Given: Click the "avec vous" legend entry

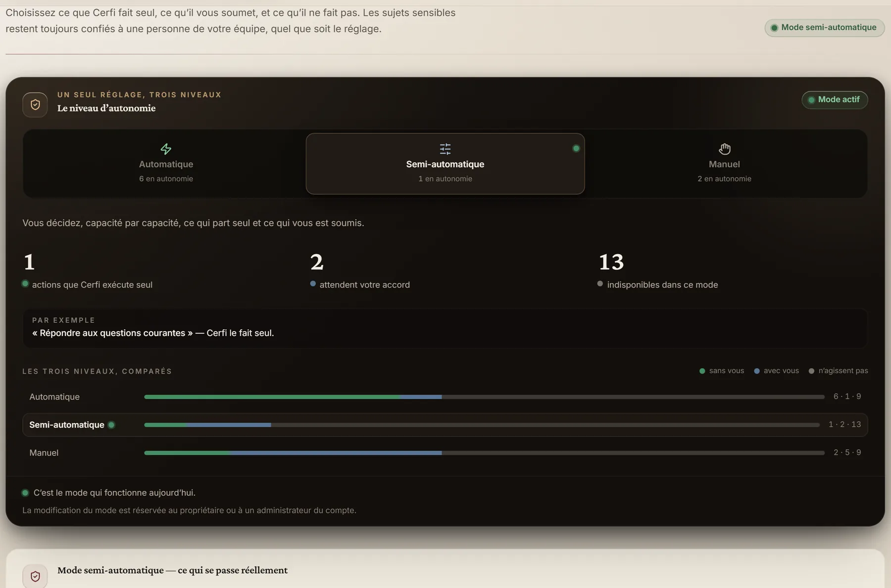Looking at the screenshot, I should tap(776, 371).
